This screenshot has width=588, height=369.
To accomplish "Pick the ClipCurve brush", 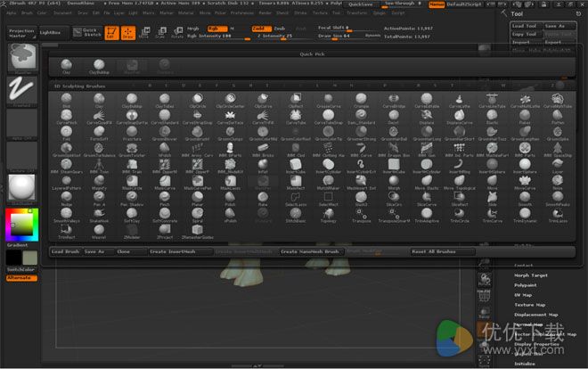I will click(263, 101).
